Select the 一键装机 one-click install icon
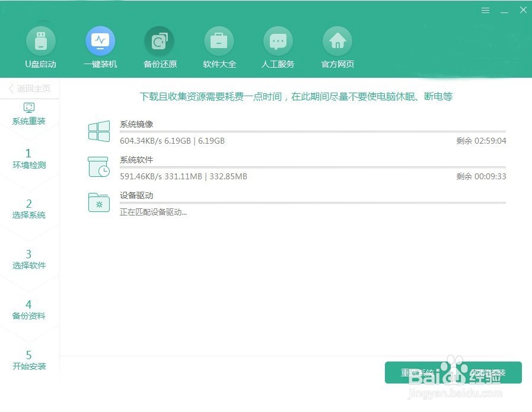532x412 pixels. [x=100, y=40]
